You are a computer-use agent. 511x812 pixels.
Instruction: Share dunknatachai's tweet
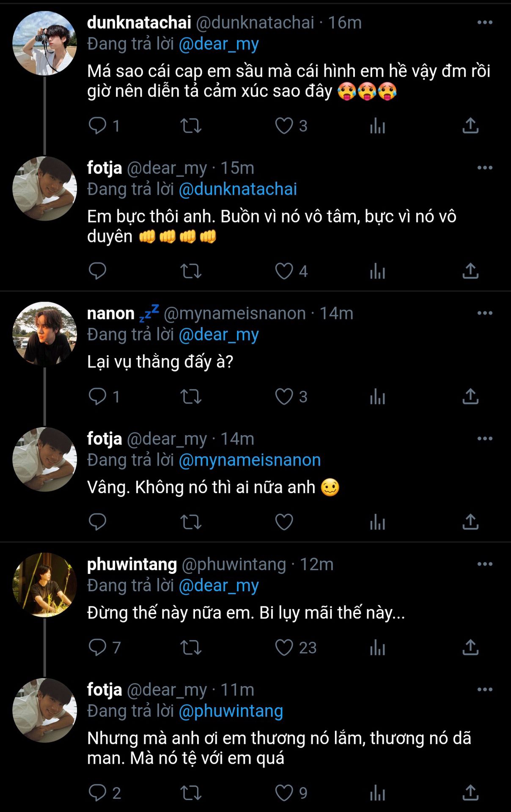470,126
